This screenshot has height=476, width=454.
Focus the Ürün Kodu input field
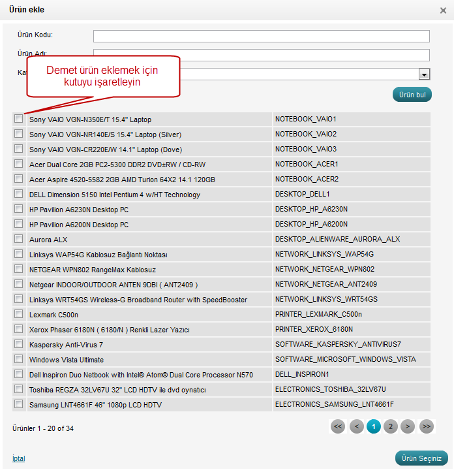tap(261, 36)
